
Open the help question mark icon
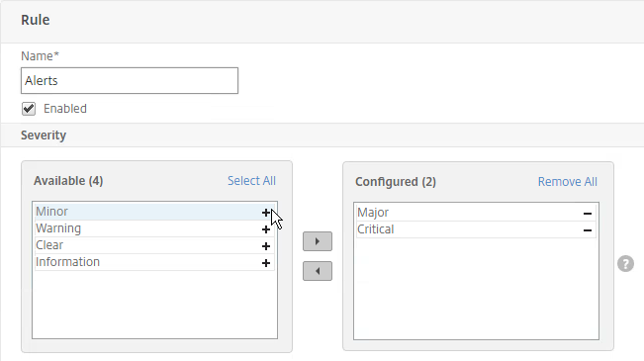pyautogui.click(x=625, y=264)
